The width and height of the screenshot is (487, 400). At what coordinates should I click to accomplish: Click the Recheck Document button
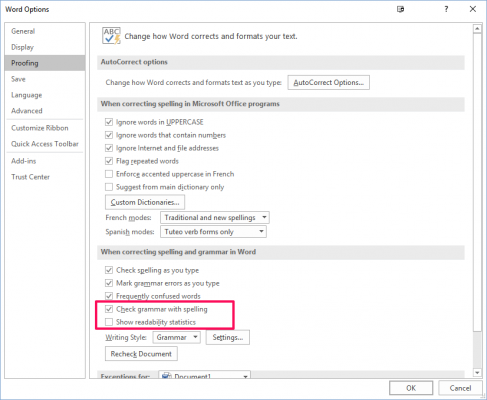point(141,354)
